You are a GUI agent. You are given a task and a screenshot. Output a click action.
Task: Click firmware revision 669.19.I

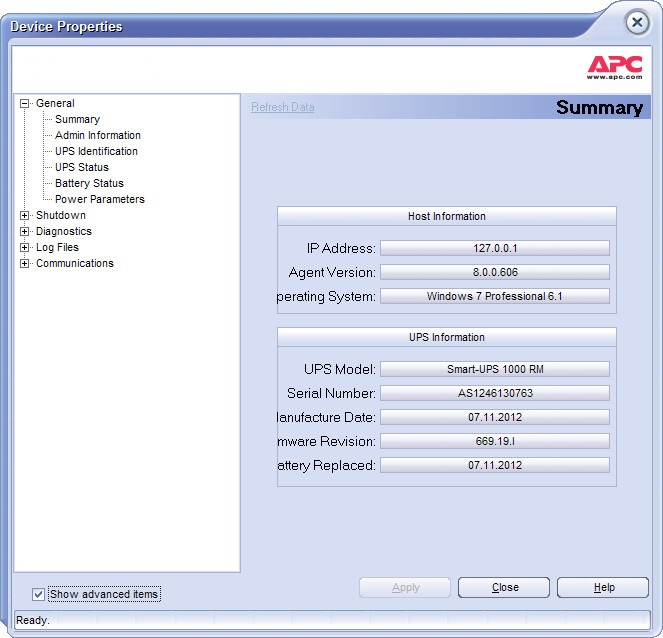click(495, 441)
